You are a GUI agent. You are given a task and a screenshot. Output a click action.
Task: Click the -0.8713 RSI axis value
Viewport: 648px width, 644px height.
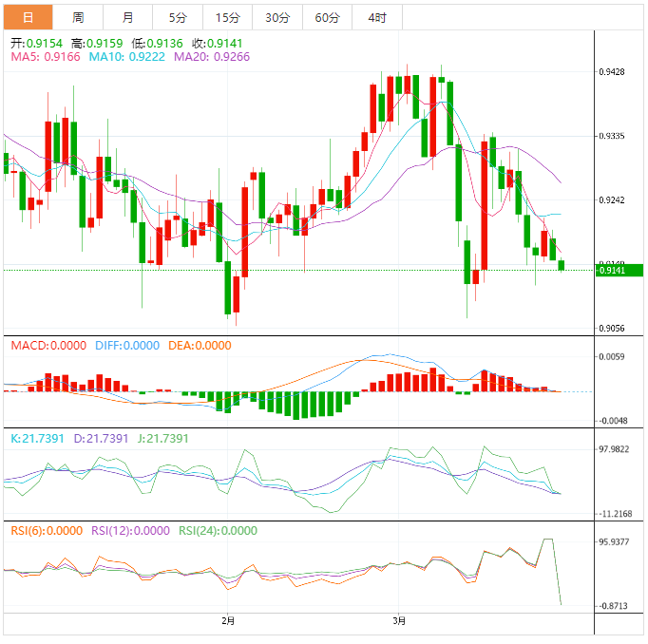coord(613,606)
